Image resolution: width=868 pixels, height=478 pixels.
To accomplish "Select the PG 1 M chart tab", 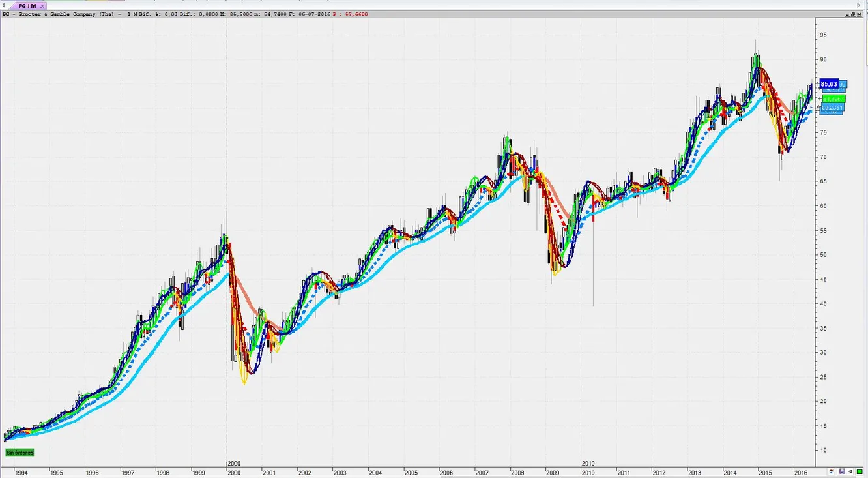I will pos(27,5).
